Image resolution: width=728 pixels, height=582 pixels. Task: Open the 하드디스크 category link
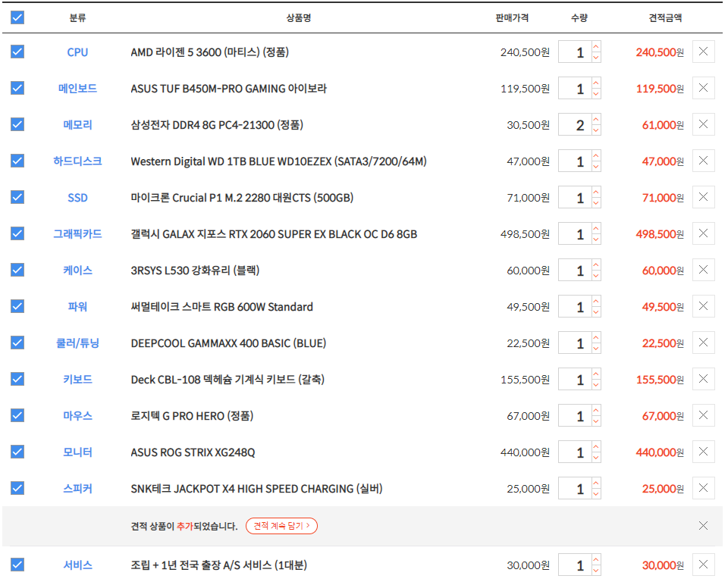pos(77,161)
